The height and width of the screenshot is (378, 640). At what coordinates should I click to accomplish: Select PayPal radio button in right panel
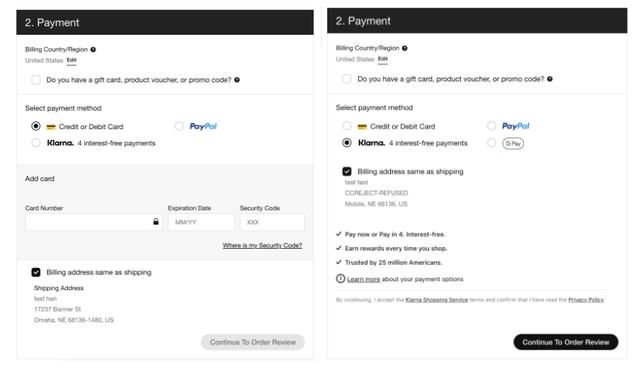[491, 126]
